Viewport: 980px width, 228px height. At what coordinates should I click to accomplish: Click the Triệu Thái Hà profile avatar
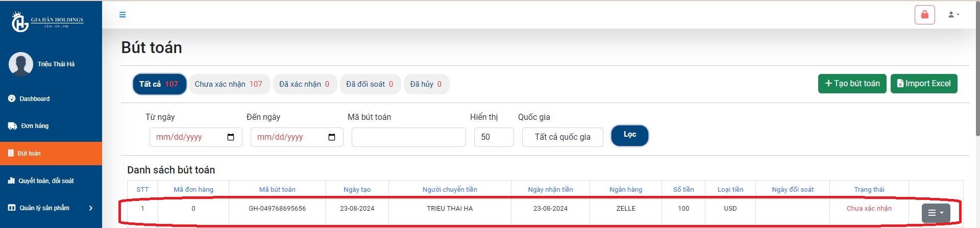21,64
